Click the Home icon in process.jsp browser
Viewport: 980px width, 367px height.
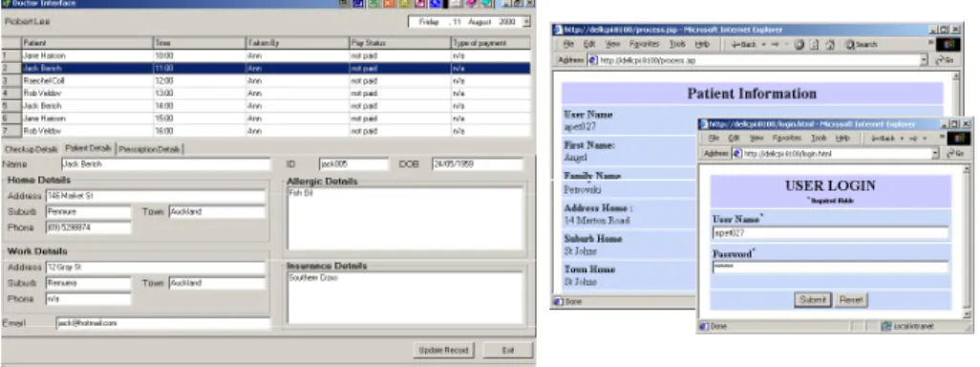point(830,44)
